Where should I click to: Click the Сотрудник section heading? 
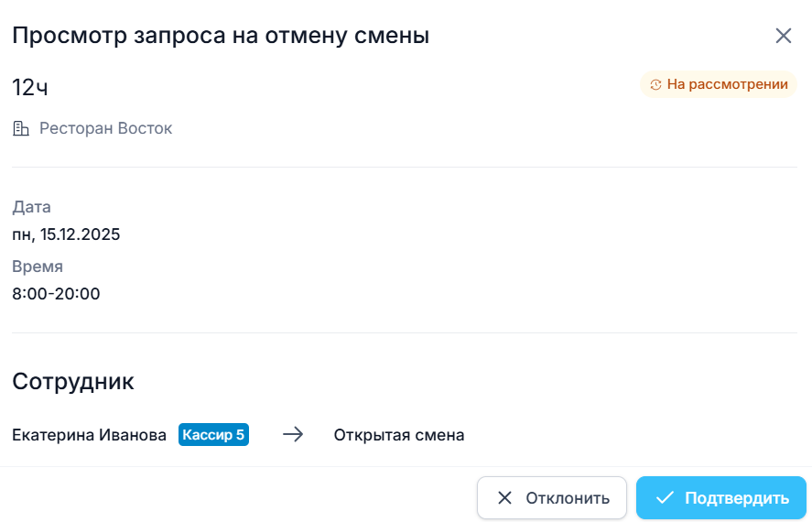(x=73, y=381)
